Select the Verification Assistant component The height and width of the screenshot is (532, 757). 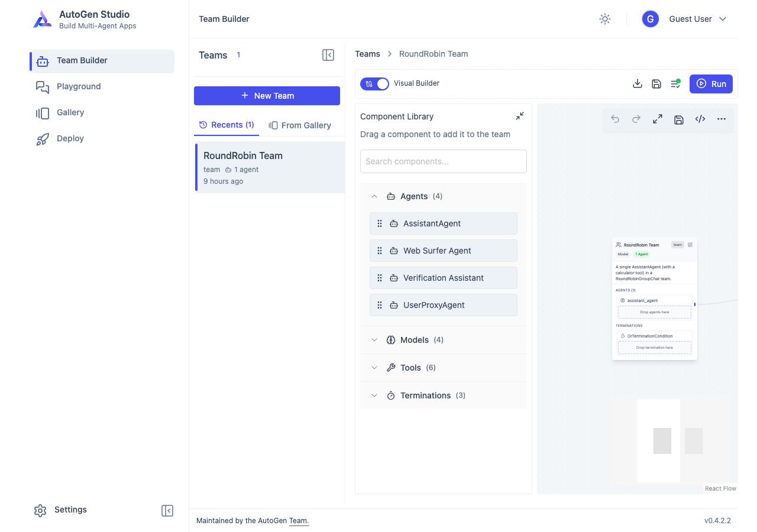point(444,278)
